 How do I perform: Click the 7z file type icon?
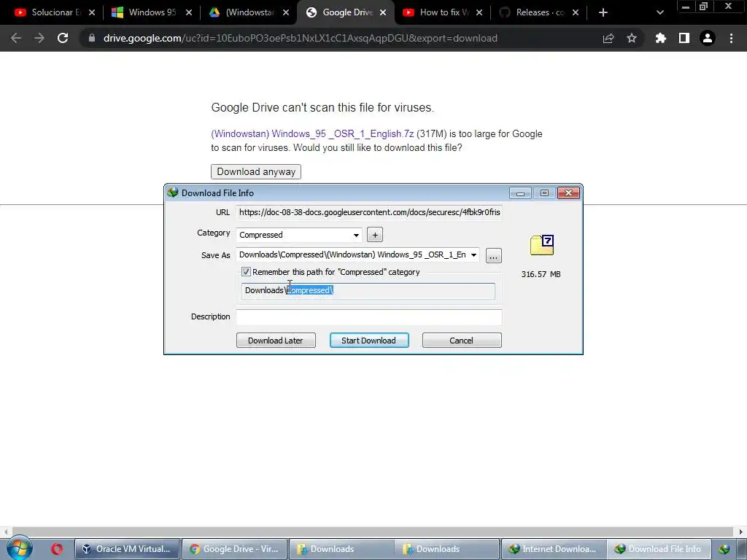point(542,245)
